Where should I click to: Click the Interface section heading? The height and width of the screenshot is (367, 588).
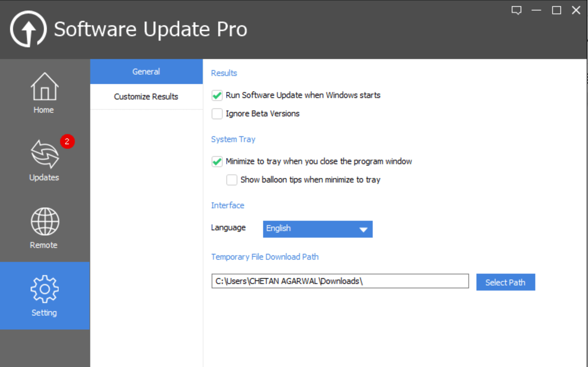pyautogui.click(x=227, y=205)
